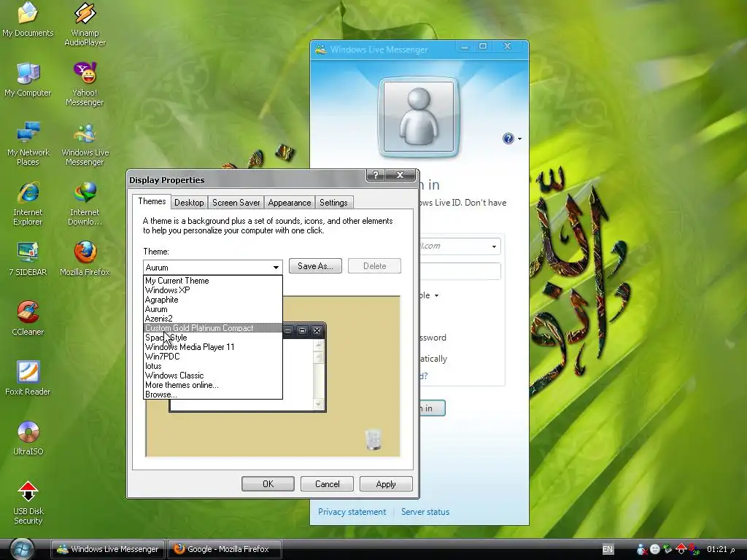This screenshot has width=747, height=560.
Task: Open the arrow next to Messenger help
Action: [x=519, y=139]
